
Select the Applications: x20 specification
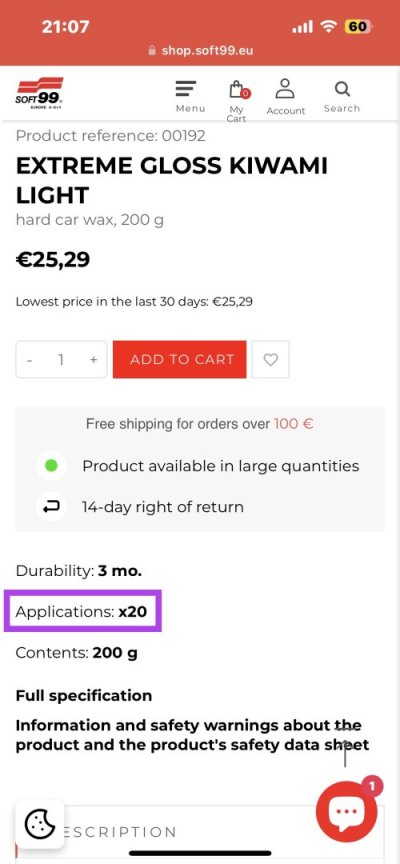[82, 612]
